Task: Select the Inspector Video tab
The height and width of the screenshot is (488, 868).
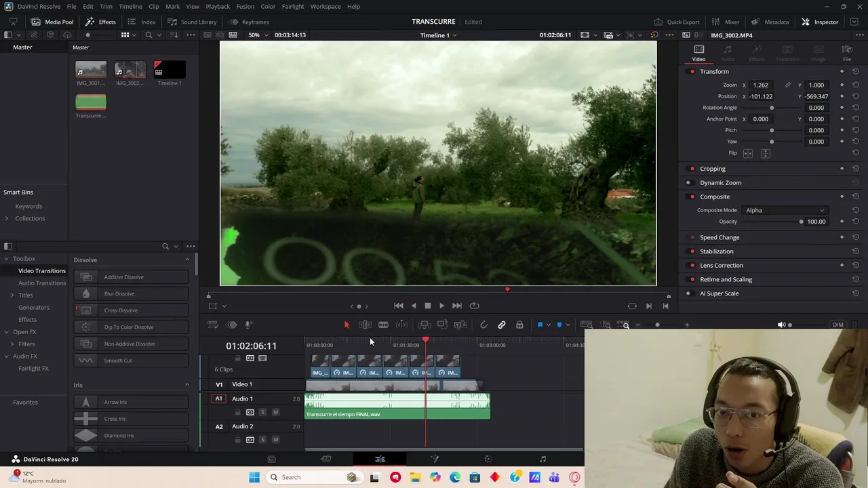Action: [698, 54]
